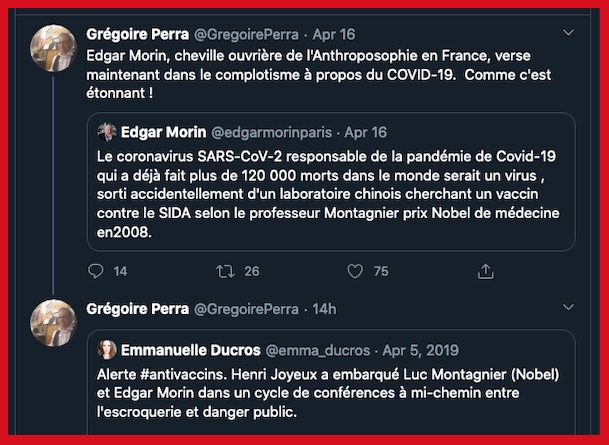Retweet the Edgar Morin quote tweet

[226, 271]
